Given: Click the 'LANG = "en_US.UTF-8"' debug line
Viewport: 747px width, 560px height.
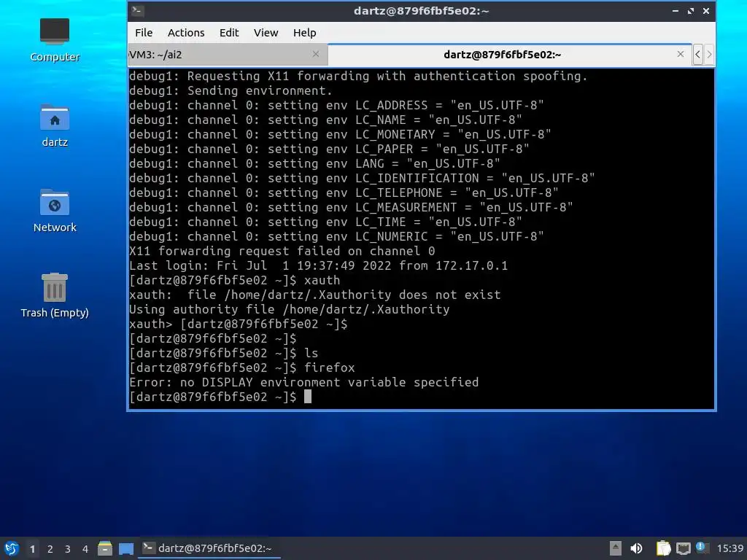Looking at the screenshot, I should pos(314,163).
